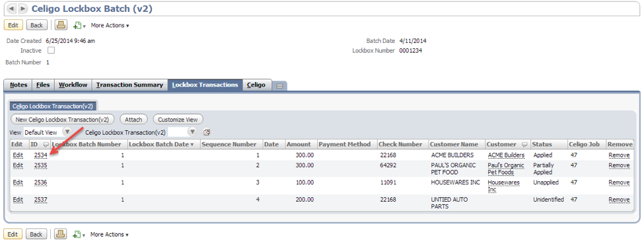This screenshot has height=244, width=644.
Task: Select the Lockbox Transactions tab
Action: click(205, 85)
